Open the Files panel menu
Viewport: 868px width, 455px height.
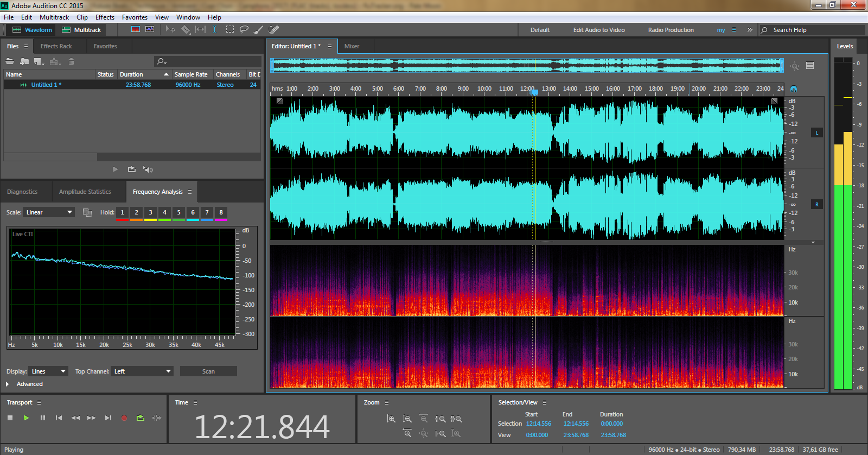26,46
